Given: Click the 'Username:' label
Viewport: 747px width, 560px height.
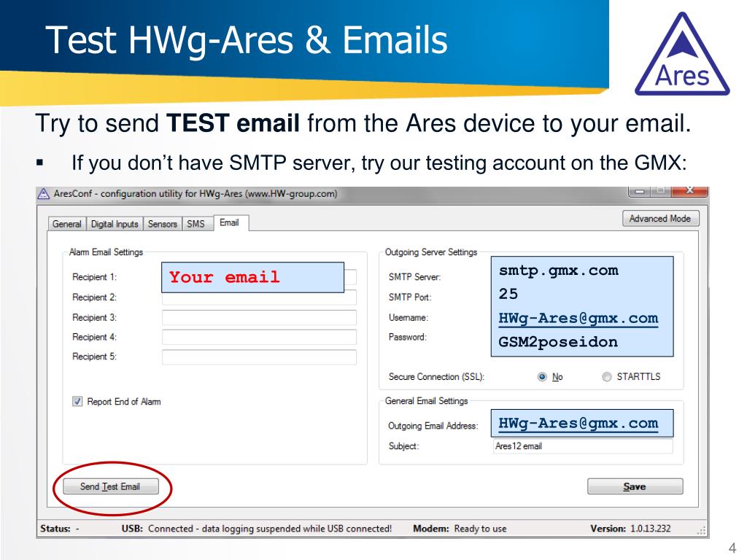Looking at the screenshot, I should (x=409, y=318).
